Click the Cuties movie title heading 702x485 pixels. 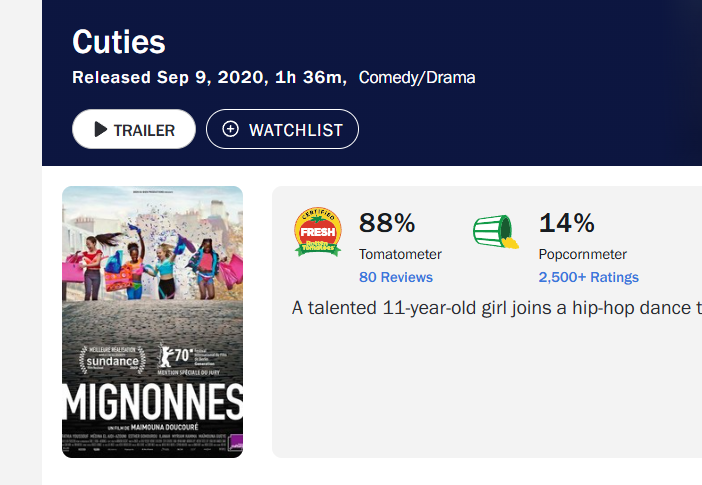[119, 42]
